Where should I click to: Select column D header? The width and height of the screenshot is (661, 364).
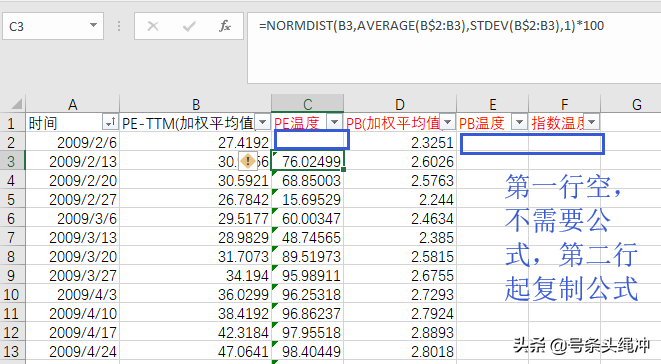pyautogui.click(x=400, y=104)
